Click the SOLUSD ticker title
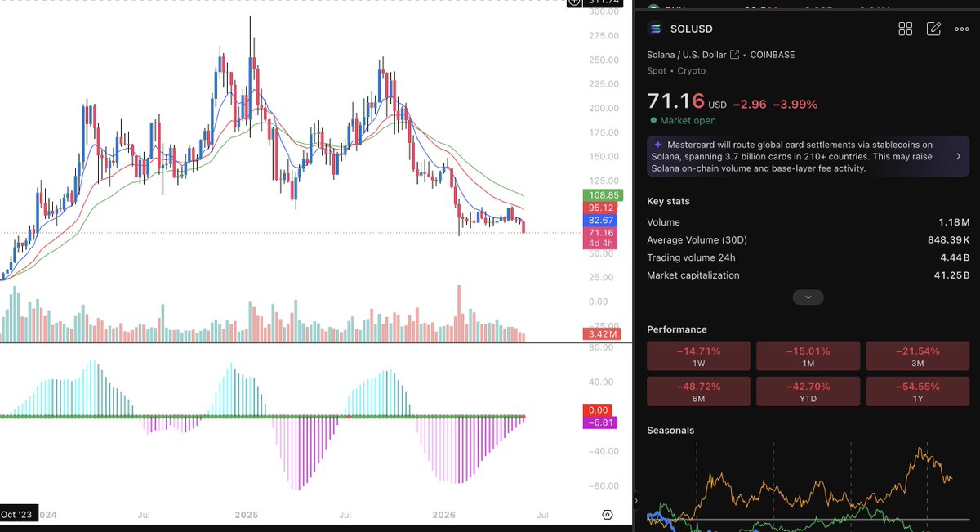The image size is (980, 532). coord(691,29)
